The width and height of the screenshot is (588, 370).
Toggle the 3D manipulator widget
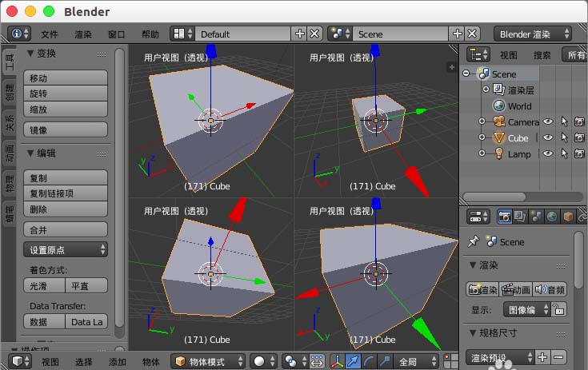[337, 361]
